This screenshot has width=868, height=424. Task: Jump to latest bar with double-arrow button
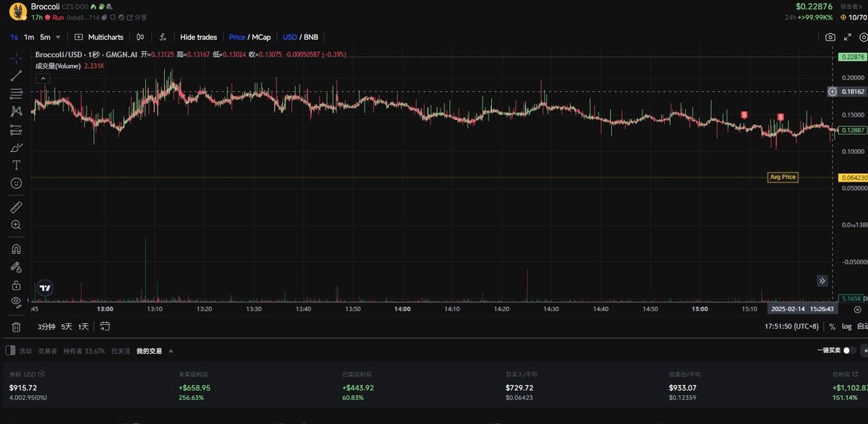(822, 281)
